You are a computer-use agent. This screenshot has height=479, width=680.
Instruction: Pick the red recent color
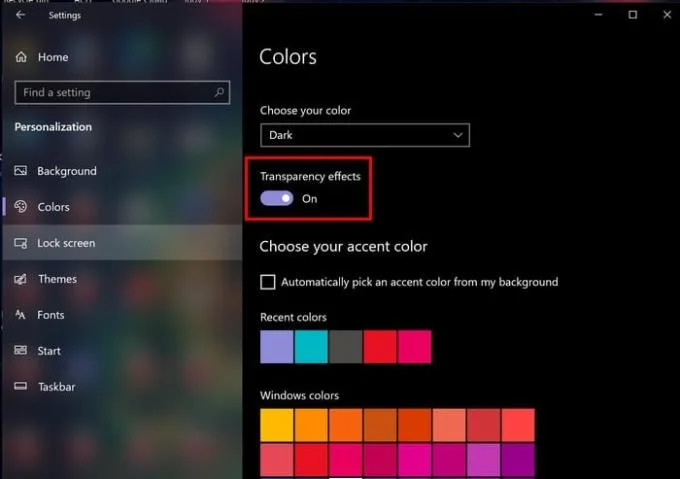tap(380, 347)
